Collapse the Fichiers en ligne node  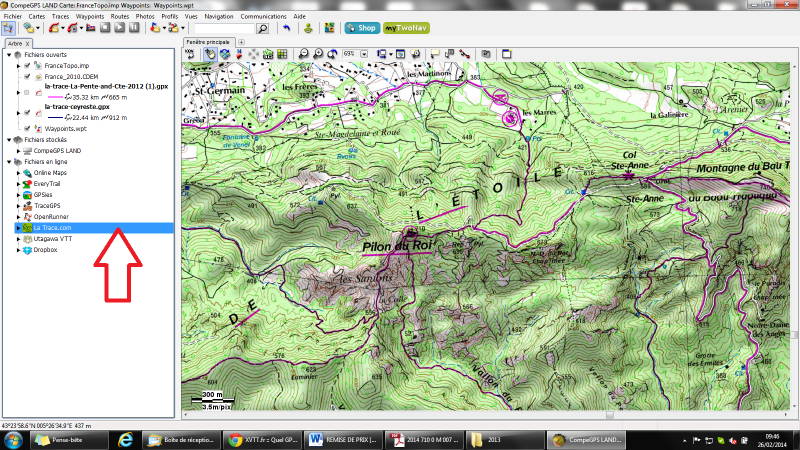pos(9,162)
